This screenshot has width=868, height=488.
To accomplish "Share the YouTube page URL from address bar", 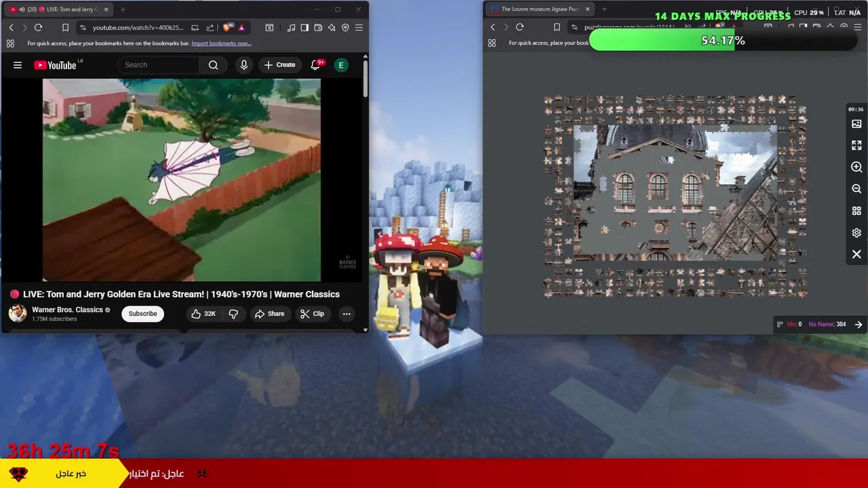I will (x=210, y=28).
